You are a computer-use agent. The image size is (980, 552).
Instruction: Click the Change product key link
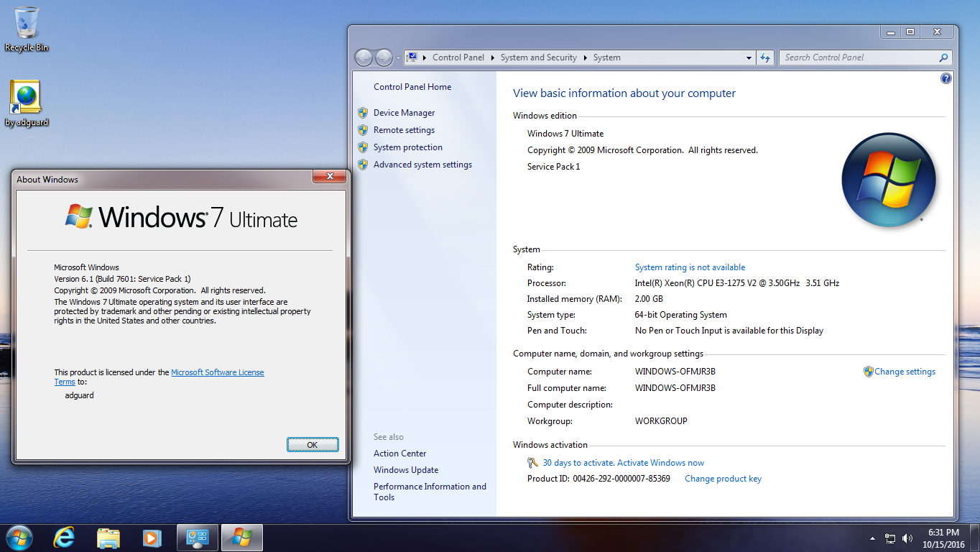tap(724, 479)
